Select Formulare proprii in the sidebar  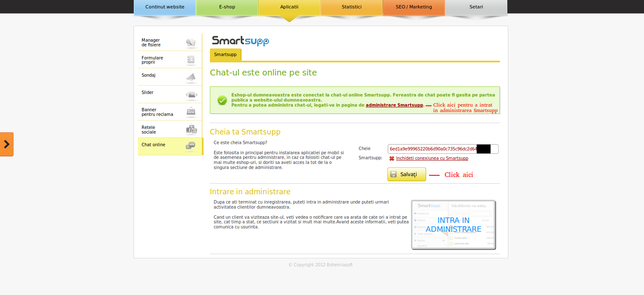170,60
